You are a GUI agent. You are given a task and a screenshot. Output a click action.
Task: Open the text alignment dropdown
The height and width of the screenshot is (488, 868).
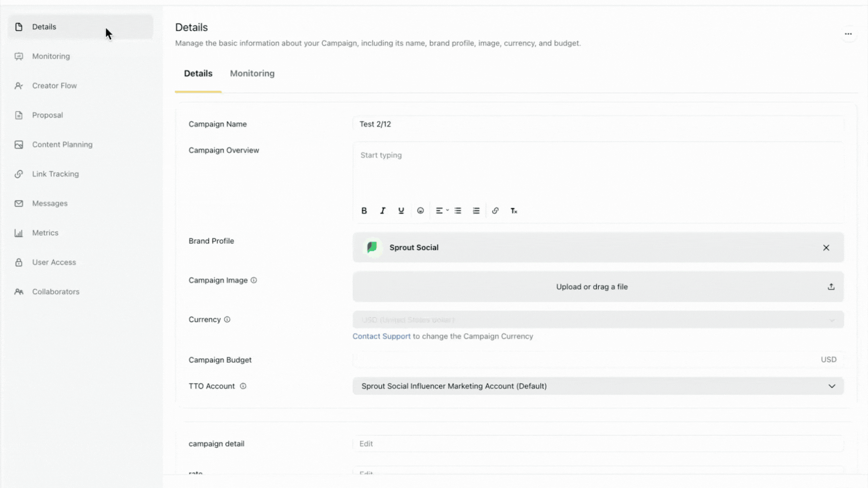tap(442, 211)
